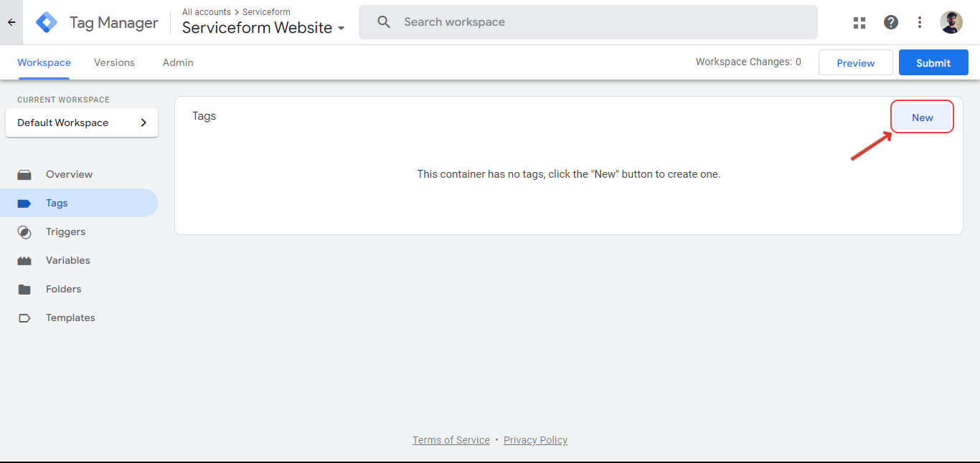Image resolution: width=980 pixels, height=463 pixels.
Task: Switch to the Versions tab
Action: tap(114, 62)
